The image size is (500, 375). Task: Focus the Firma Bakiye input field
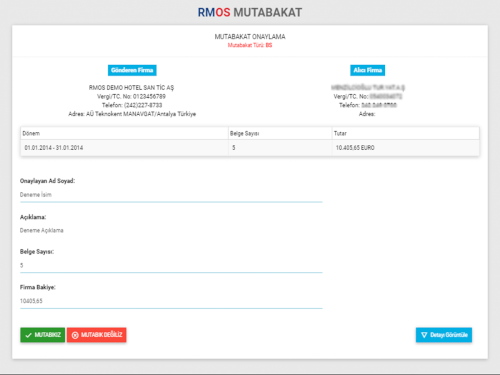click(x=171, y=301)
